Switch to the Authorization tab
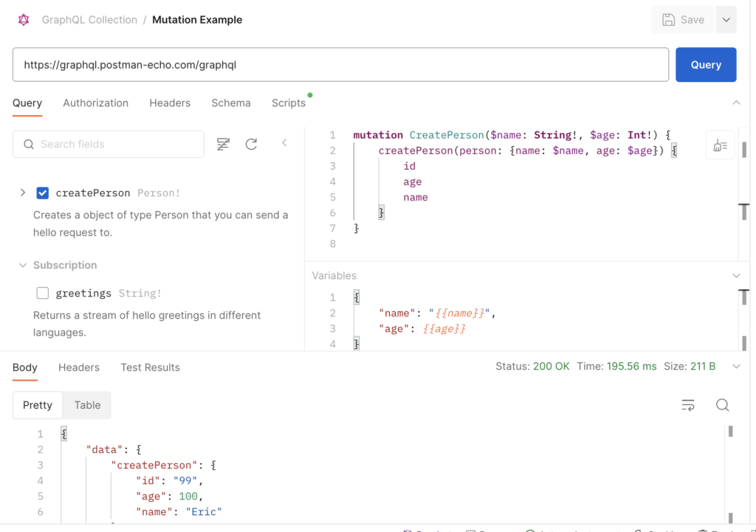Viewport: 756px width, 532px height. pyautogui.click(x=95, y=103)
